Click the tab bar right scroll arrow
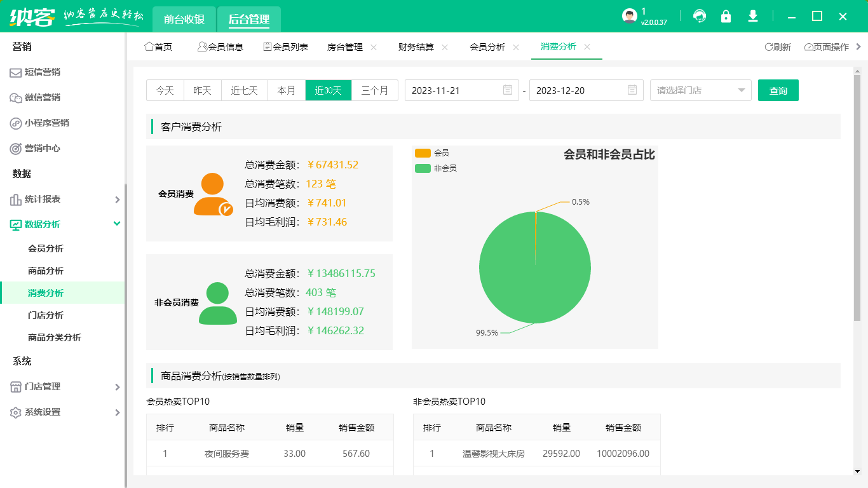 pyautogui.click(x=858, y=47)
